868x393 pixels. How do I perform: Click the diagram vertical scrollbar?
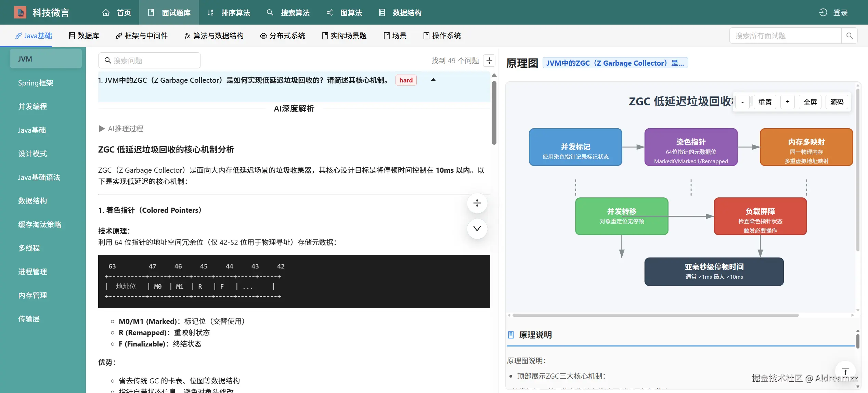[858, 169]
